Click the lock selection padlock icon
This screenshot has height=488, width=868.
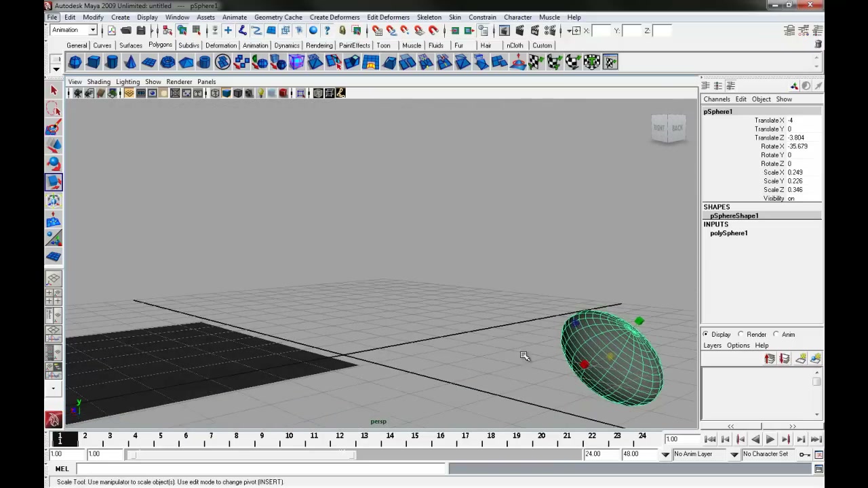(342, 30)
